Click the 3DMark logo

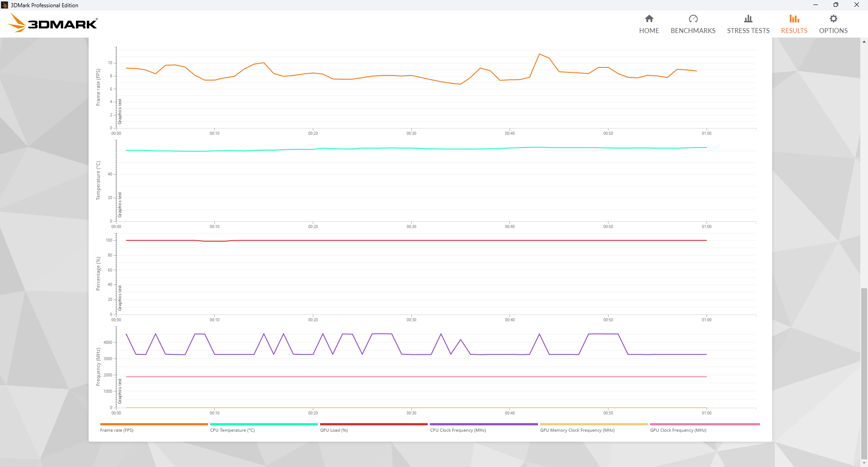point(53,23)
